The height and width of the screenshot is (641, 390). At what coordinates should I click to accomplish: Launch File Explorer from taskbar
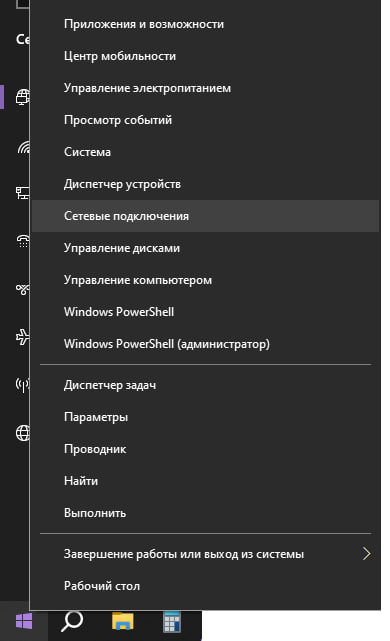click(x=123, y=621)
